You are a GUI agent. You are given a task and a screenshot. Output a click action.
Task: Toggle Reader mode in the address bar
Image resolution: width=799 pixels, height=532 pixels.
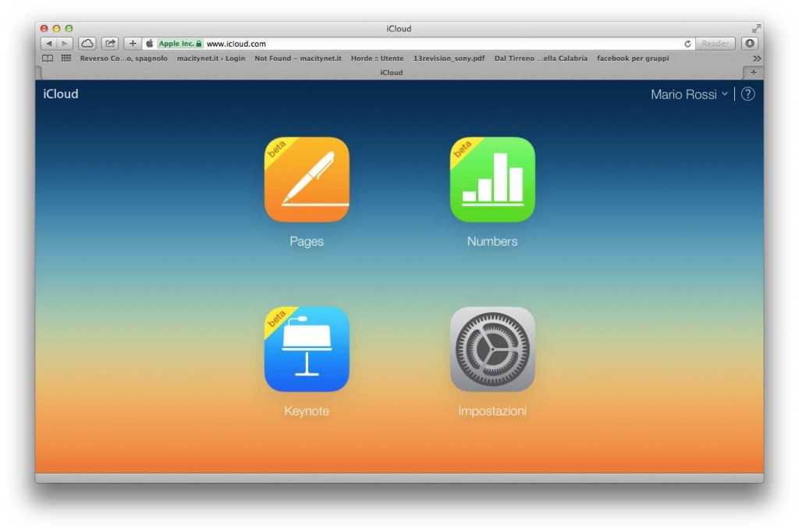714,43
